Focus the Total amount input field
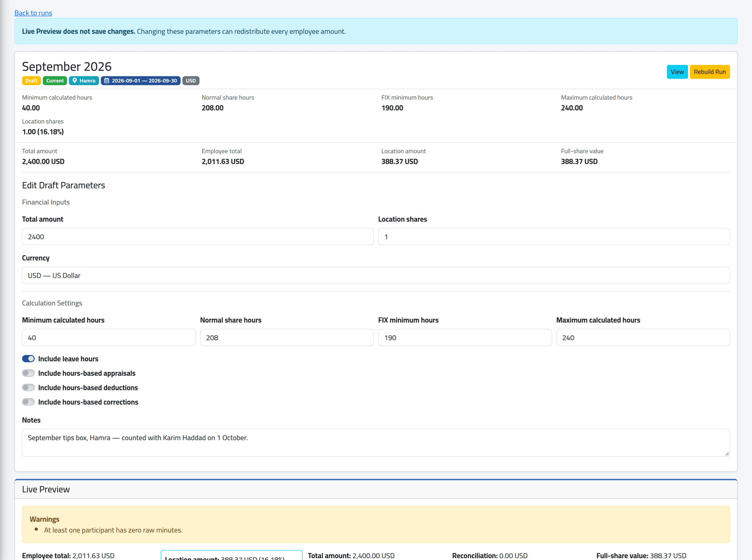The width and height of the screenshot is (752, 560). [x=197, y=237]
